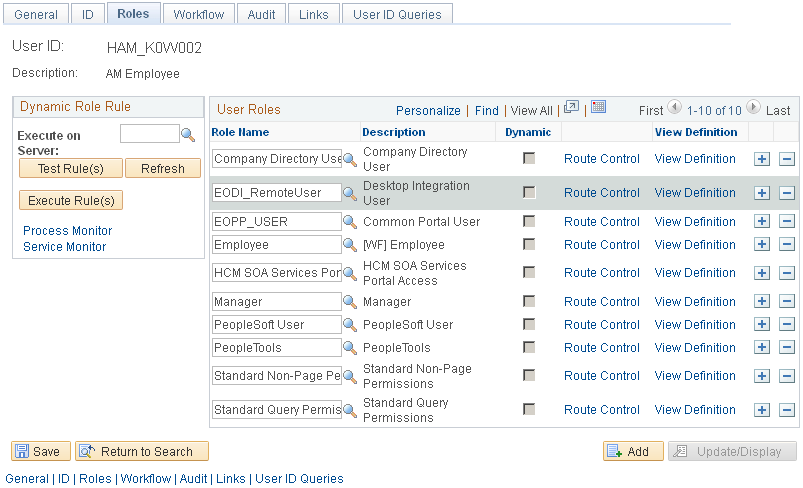
Task: Open role lookup beside HCM SOA Services
Action: (350, 273)
